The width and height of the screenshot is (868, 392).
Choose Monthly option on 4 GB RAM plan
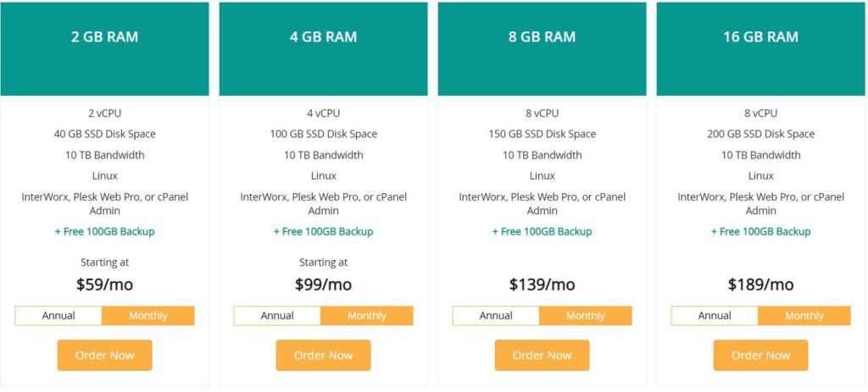click(367, 316)
